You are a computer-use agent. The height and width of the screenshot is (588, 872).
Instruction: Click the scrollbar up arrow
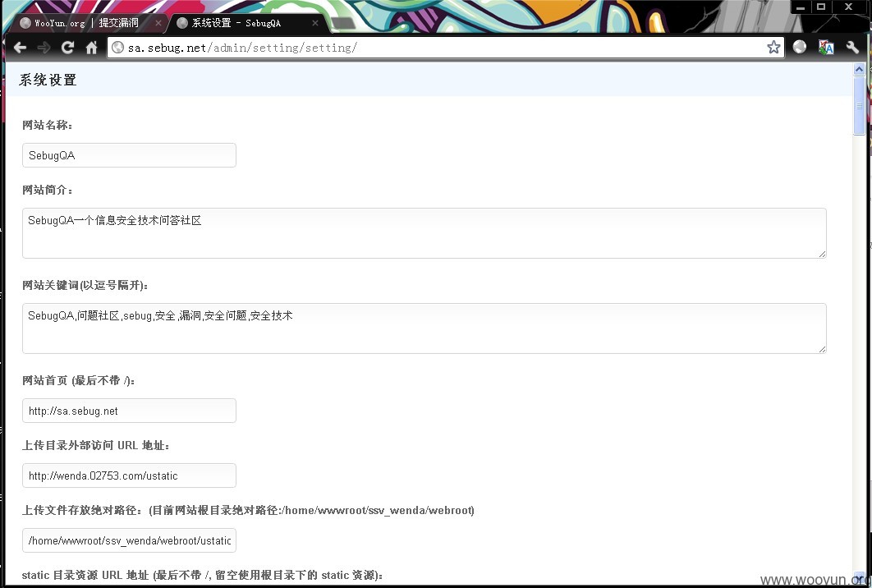pos(859,70)
